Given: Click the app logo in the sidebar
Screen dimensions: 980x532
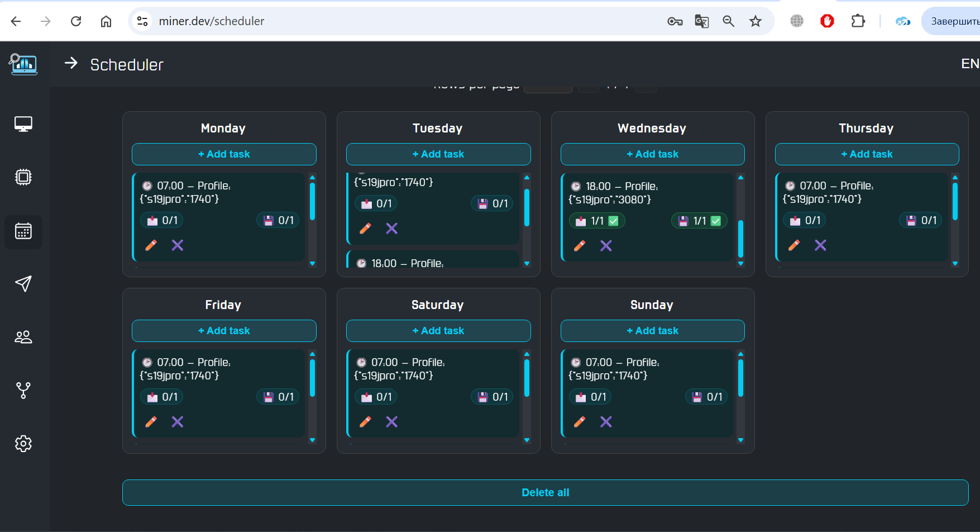Looking at the screenshot, I should (23, 64).
